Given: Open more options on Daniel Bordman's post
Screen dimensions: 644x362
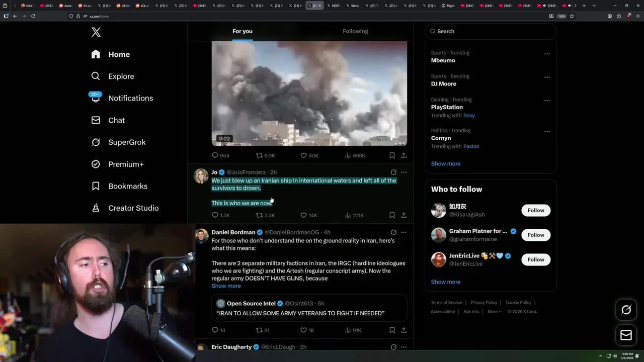Looking at the screenshot, I should click(x=404, y=232).
